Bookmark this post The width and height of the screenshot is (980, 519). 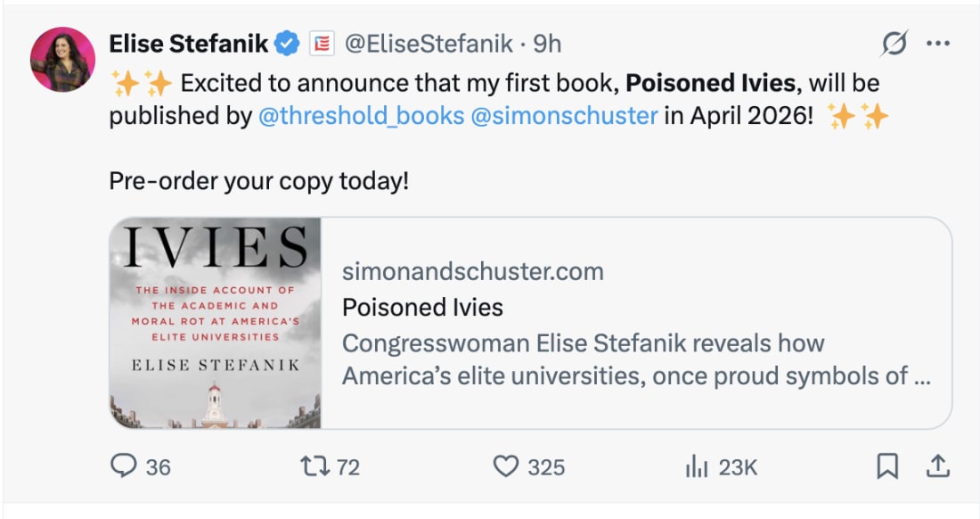click(x=886, y=465)
